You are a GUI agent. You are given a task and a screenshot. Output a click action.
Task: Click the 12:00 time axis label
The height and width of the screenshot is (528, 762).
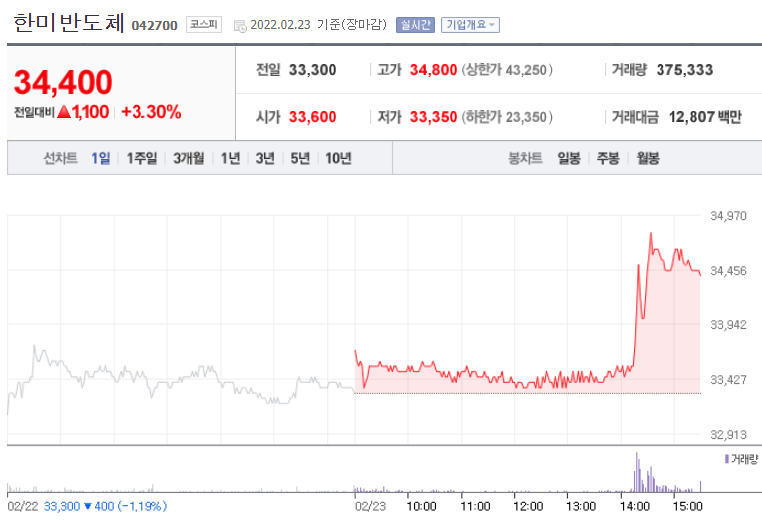tap(528, 507)
